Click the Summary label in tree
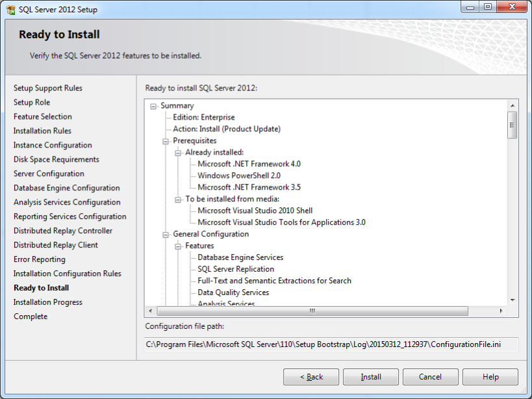 point(177,106)
